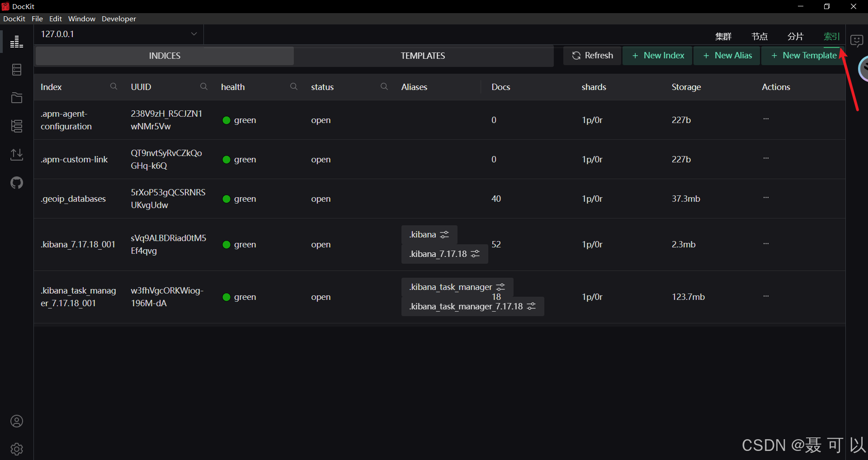Click the settings icon on .kibana_task_manager alias
Viewport: 868px width, 460px height.
(x=500, y=287)
